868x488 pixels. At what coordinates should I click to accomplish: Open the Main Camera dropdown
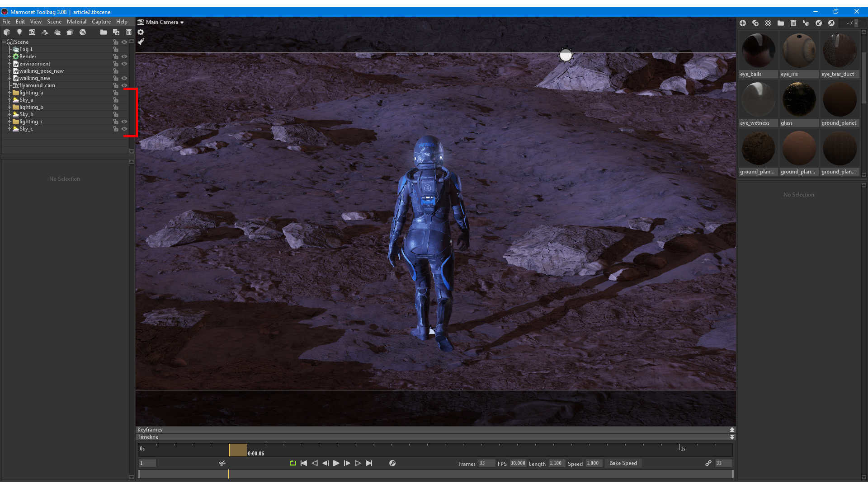(161, 22)
